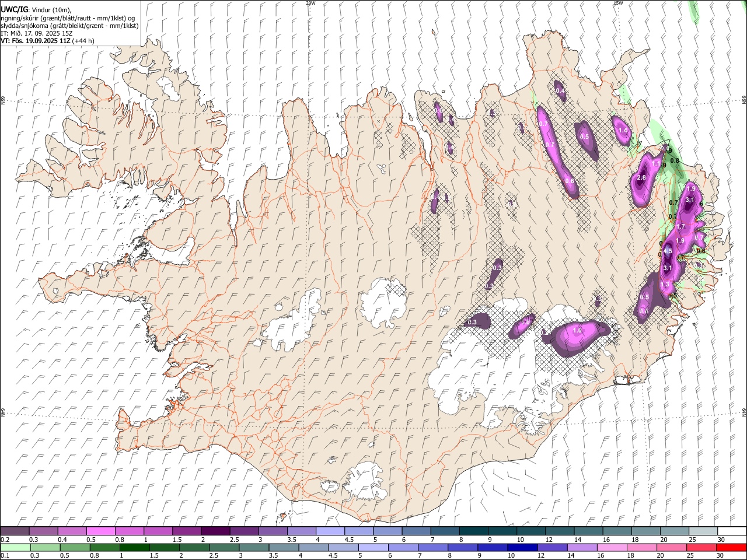Click the '1.4' snowfall value on the map
This screenshot has width=747, height=560.
point(623,130)
